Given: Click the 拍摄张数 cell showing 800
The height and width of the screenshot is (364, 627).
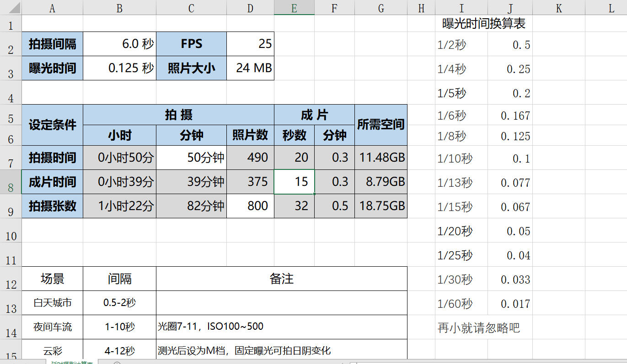Looking at the screenshot, I should coord(250,206).
